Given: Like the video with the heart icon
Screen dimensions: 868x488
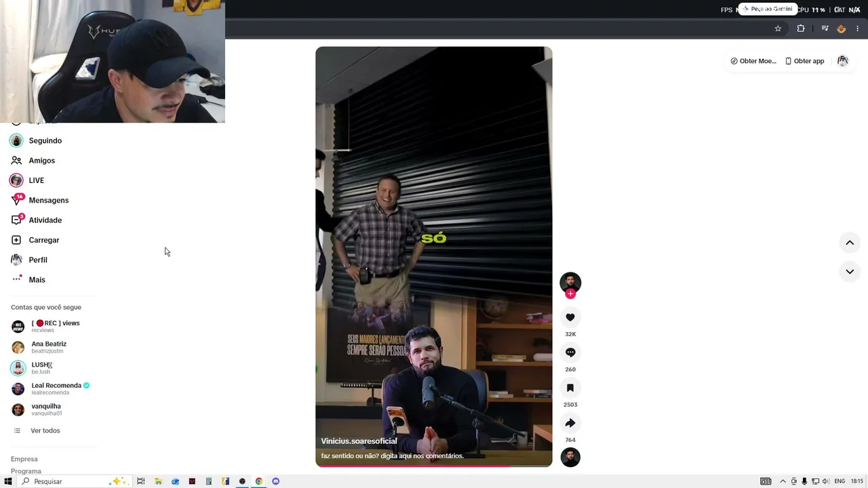Looking at the screenshot, I should pyautogui.click(x=570, y=317).
